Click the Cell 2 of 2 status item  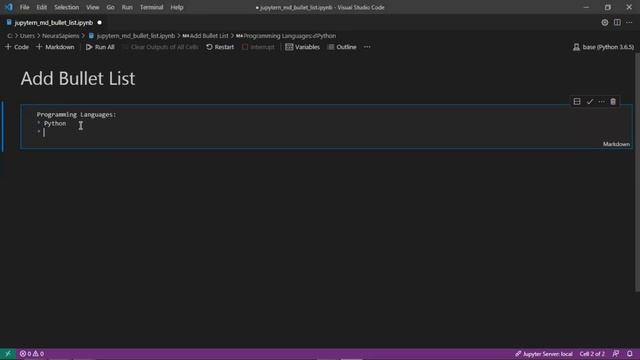(x=592, y=354)
